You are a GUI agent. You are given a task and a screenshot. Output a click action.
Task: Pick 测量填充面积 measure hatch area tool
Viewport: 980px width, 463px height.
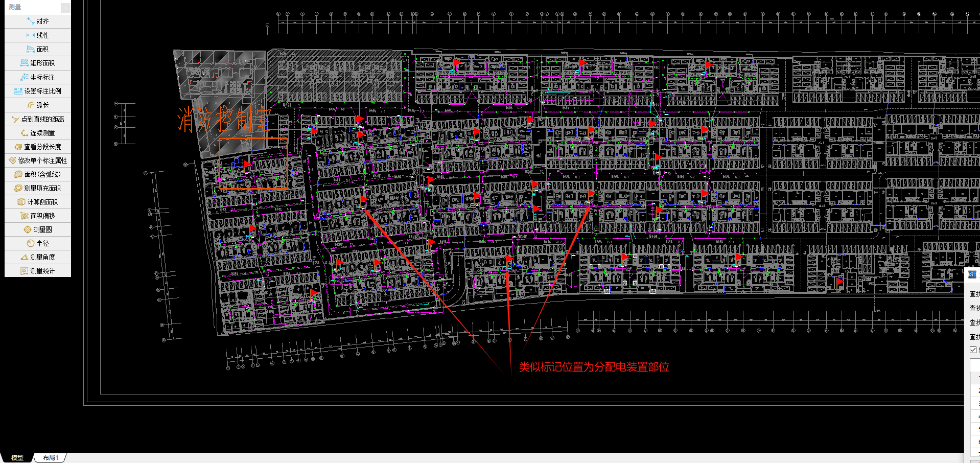[38, 188]
